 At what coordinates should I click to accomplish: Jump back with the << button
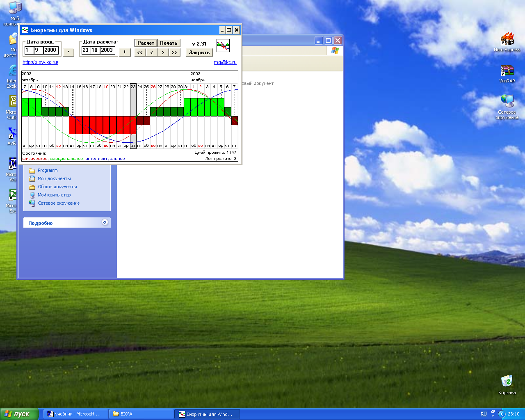pyautogui.click(x=140, y=52)
